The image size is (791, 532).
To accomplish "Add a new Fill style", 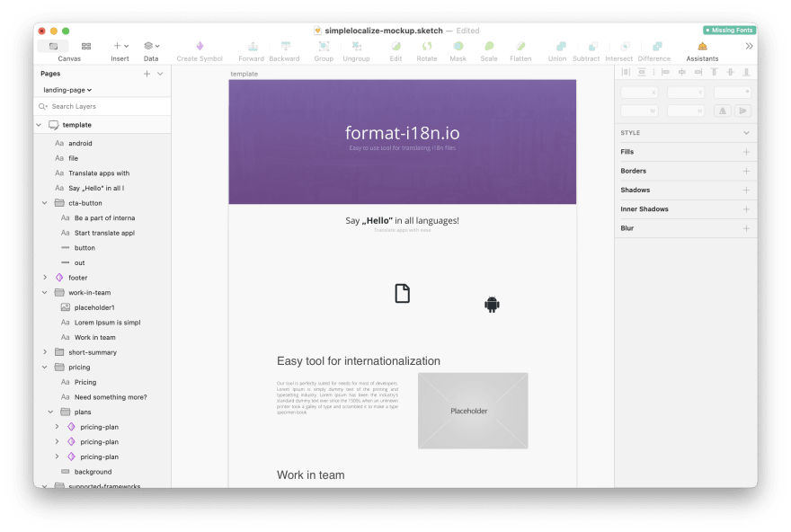I will (x=746, y=152).
